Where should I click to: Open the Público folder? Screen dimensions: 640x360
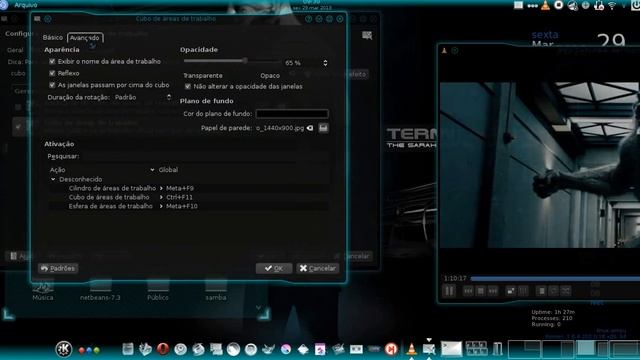pos(158,290)
